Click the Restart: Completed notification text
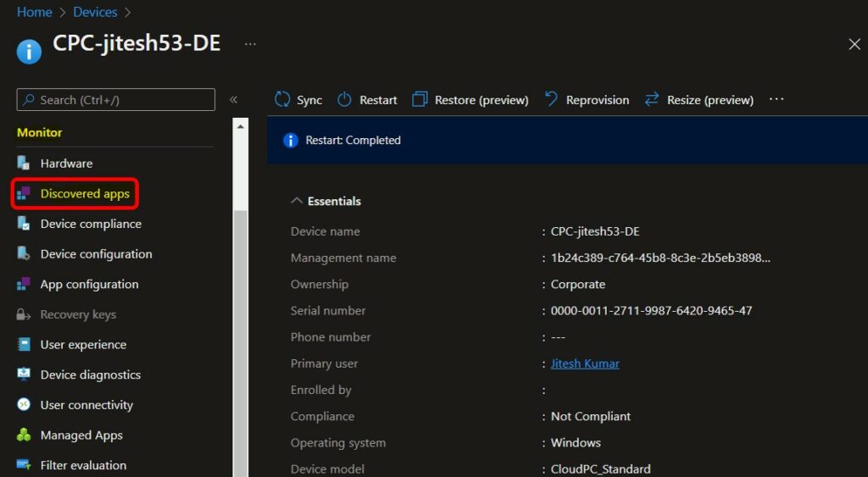This screenshot has height=477, width=868. pyautogui.click(x=353, y=141)
